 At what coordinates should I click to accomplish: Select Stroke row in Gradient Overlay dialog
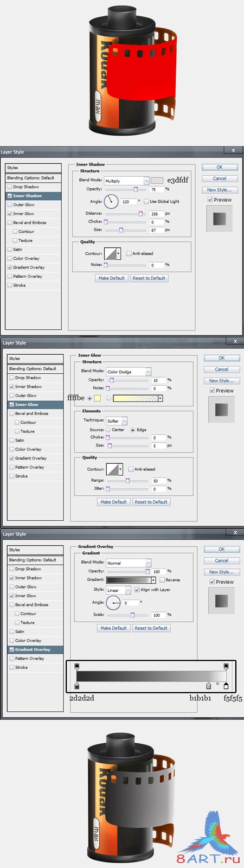pos(36,667)
